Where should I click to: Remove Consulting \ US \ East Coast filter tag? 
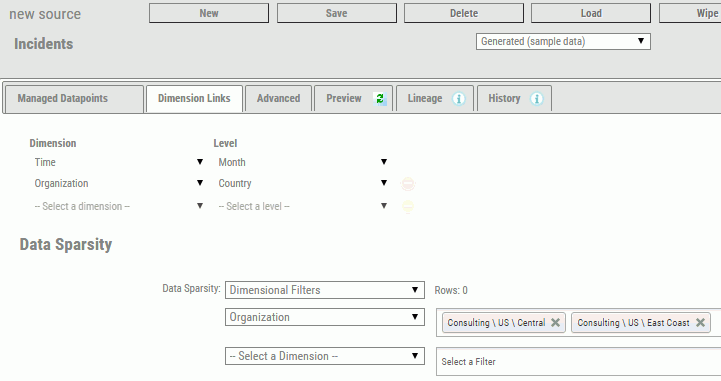click(700, 323)
